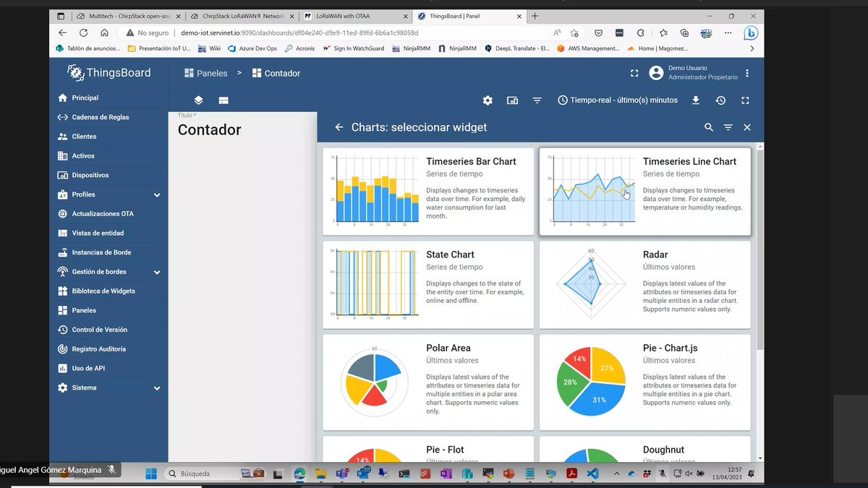This screenshot has width=868, height=488.
Task: Click the version history clock icon
Action: (720, 100)
